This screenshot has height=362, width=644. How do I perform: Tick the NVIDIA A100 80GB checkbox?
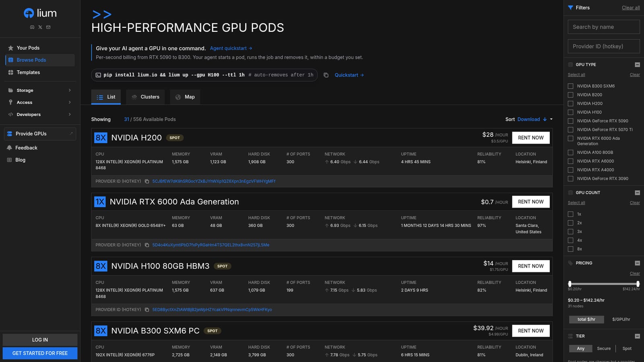click(570, 152)
